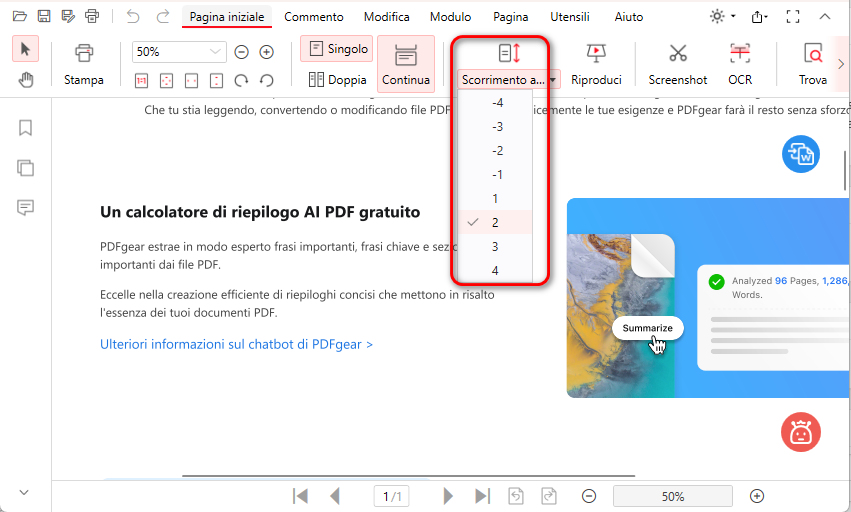Collapse the ribbon with the up chevron
Image resolution: width=851 pixels, height=512 pixels.
click(x=824, y=17)
